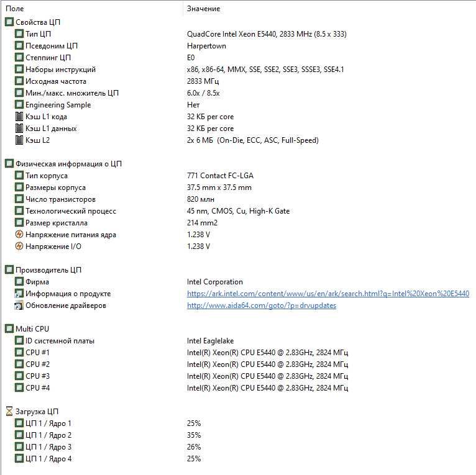The height and width of the screenshot is (475, 476).
Task: Select the Engineering Sample value Нет
Action: click(x=193, y=105)
